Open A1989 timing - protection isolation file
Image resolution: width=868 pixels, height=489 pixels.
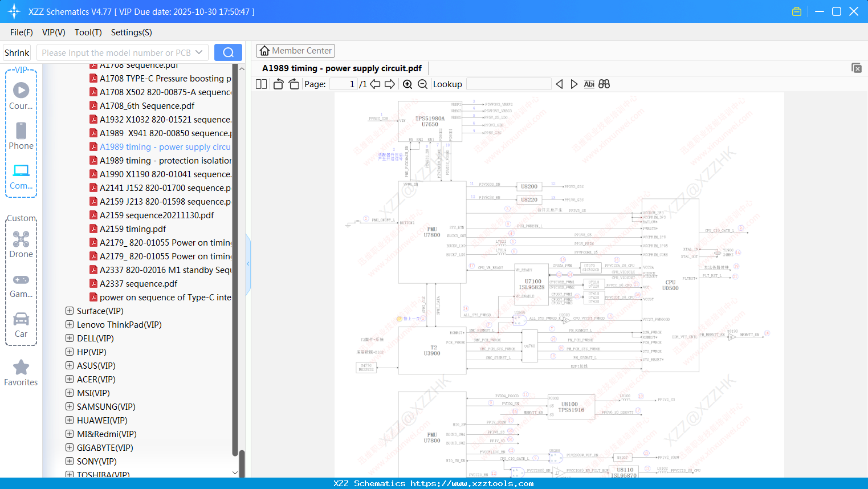click(x=165, y=160)
